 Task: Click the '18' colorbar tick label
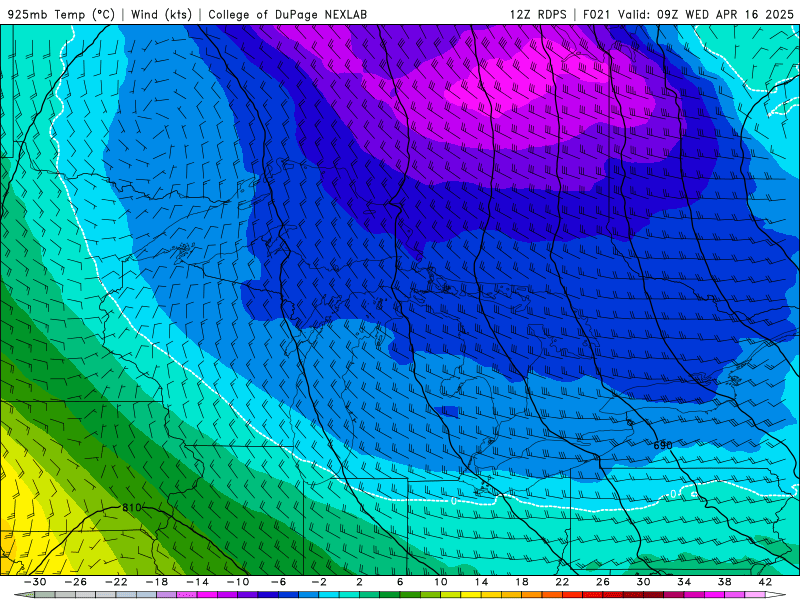522,582
